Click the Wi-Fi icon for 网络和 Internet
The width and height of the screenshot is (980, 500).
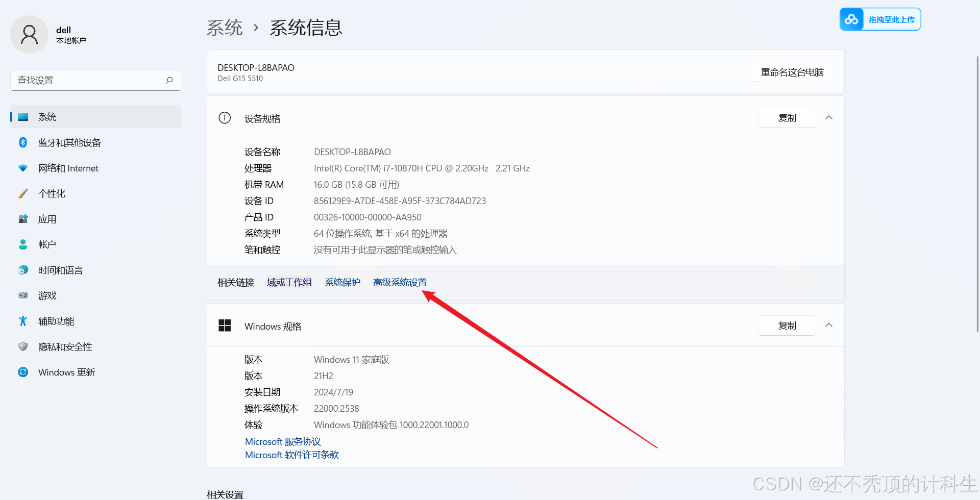coord(23,168)
